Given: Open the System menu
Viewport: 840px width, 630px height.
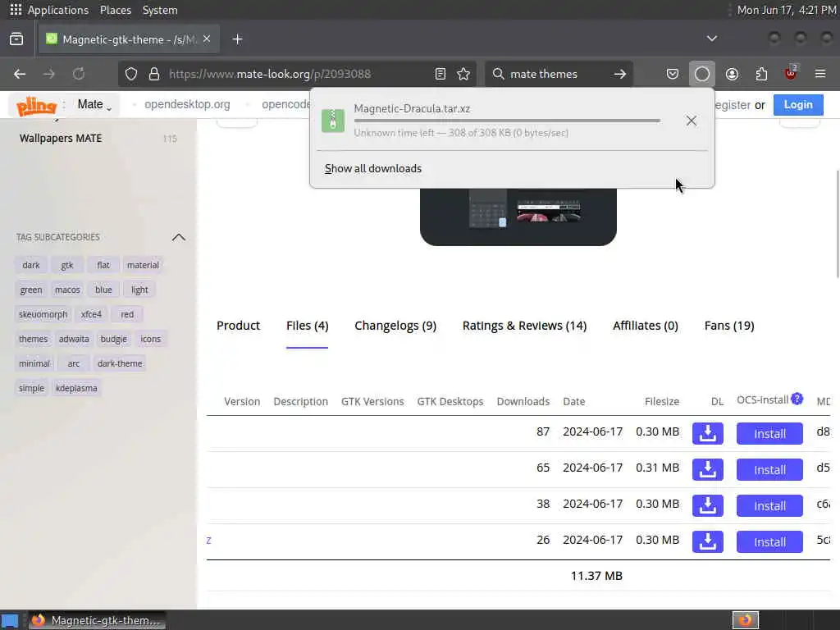Looking at the screenshot, I should point(160,10).
